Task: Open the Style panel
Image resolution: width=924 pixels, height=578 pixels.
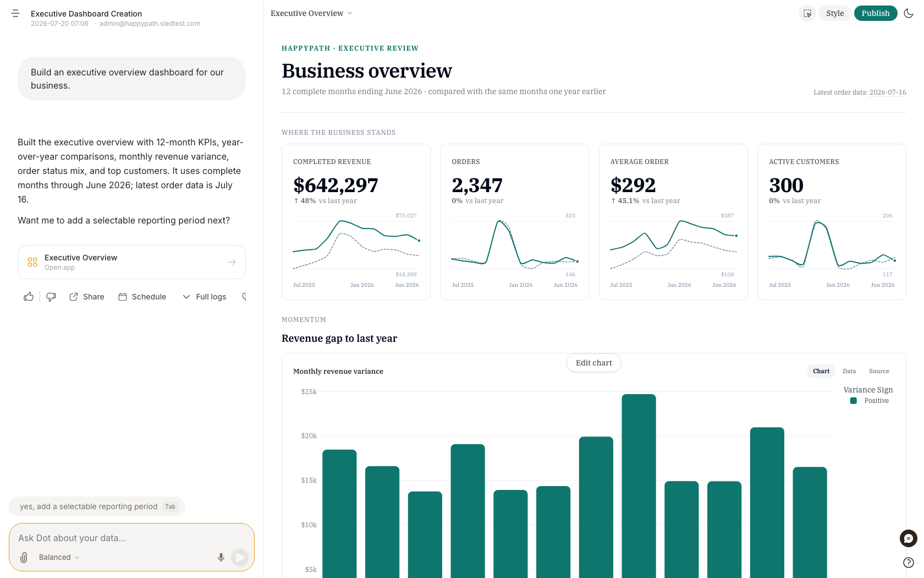Action: [x=835, y=13]
